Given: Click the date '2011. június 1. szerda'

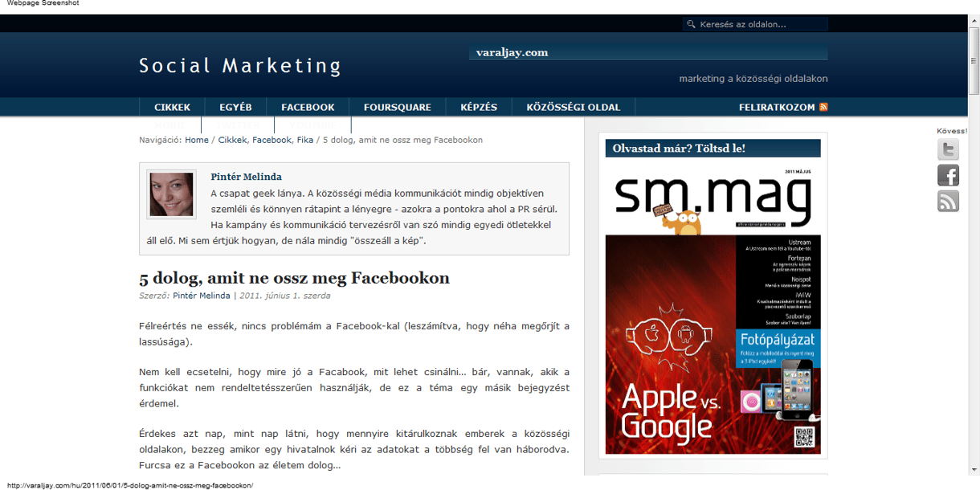Looking at the screenshot, I should pos(284,296).
